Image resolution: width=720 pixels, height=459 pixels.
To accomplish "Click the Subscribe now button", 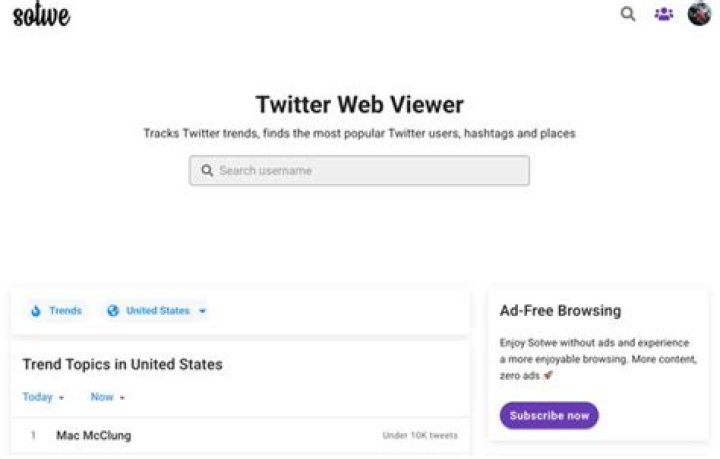I will coord(549,415).
